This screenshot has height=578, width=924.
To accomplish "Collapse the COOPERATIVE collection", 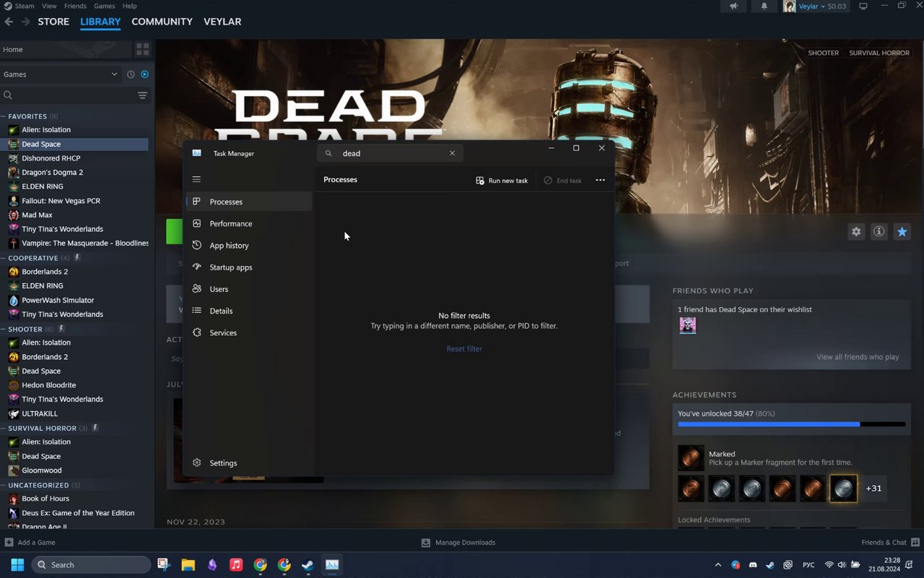I will pos(3,258).
